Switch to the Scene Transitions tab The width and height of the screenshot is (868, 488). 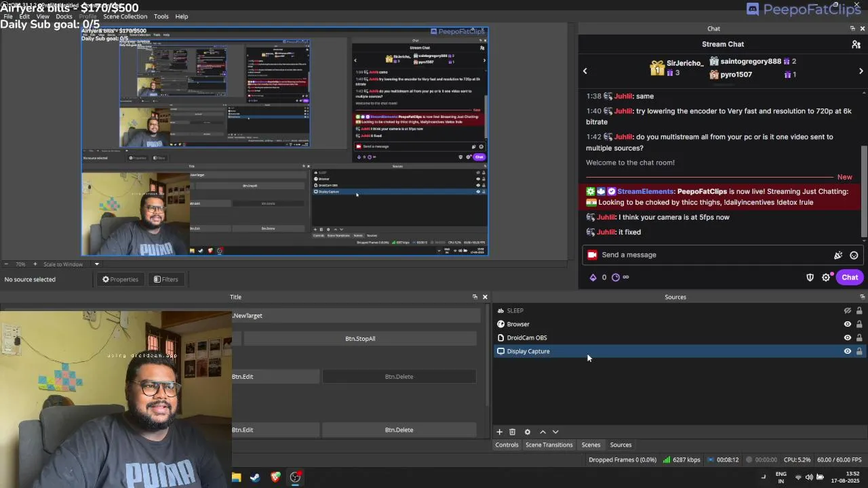click(x=549, y=445)
